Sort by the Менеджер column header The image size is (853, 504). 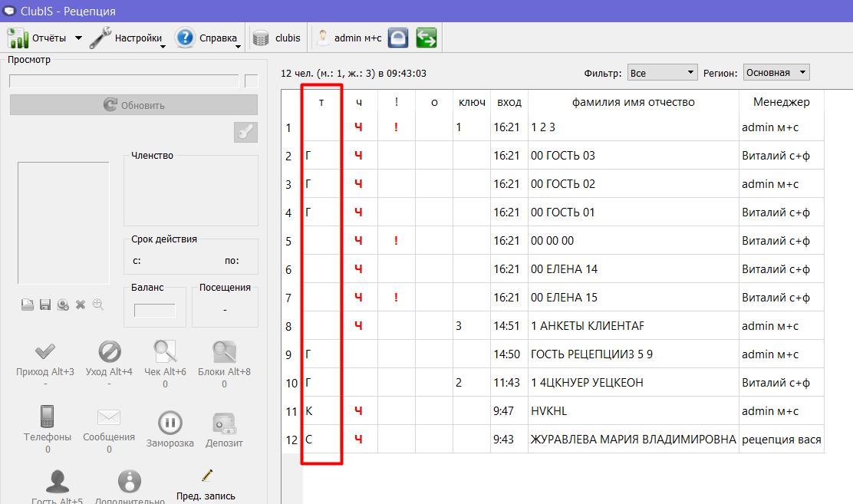click(781, 102)
